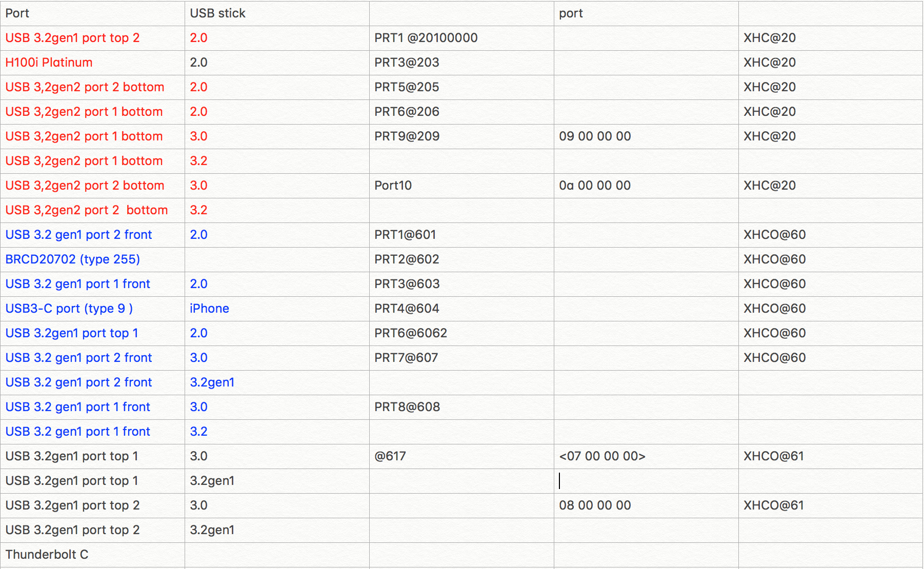Select the <07 00 00 00> cell

point(601,456)
